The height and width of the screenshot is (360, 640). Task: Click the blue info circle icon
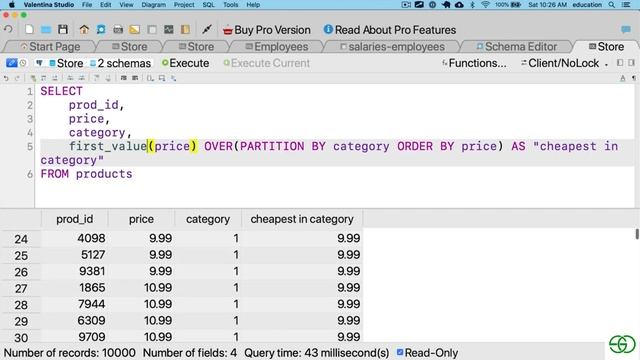(x=328, y=29)
